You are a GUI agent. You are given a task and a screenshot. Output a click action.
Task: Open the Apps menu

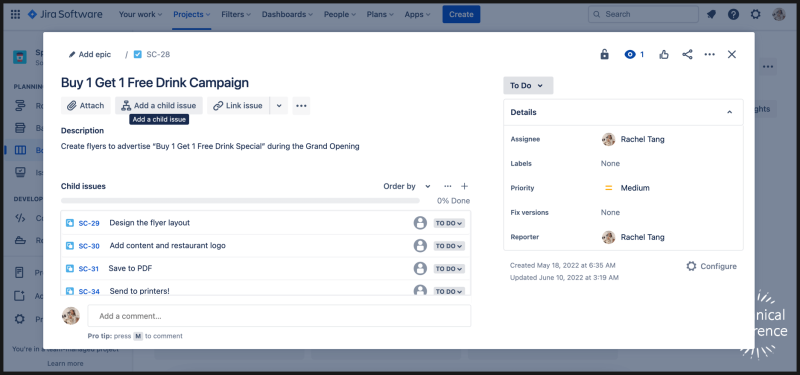coord(417,14)
